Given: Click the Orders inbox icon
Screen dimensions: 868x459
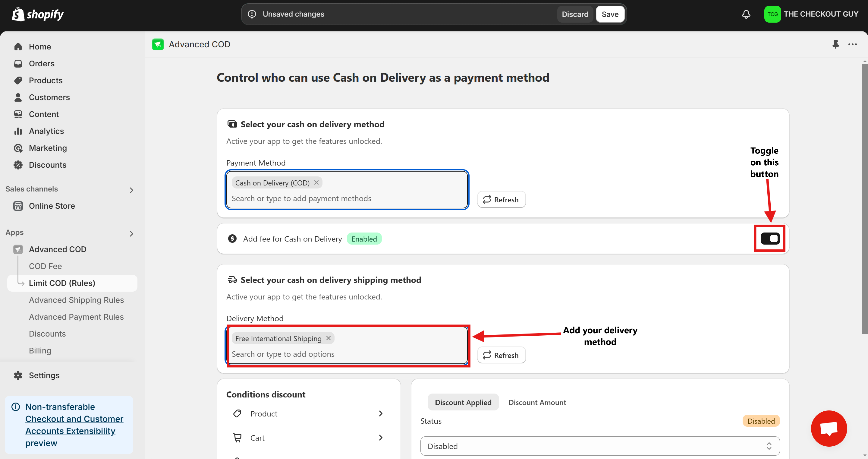Looking at the screenshot, I should pyautogui.click(x=18, y=63).
